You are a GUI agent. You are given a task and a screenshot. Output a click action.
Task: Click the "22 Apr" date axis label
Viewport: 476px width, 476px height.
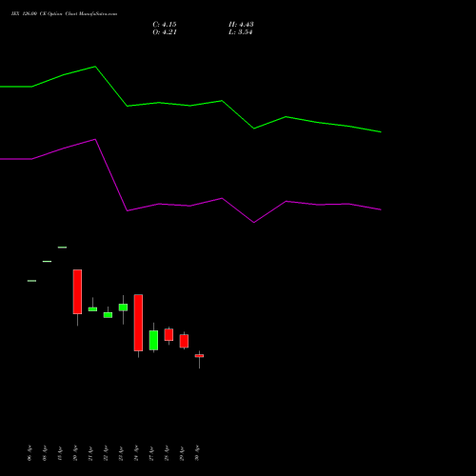pyautogui.click(x=106, y=453)
